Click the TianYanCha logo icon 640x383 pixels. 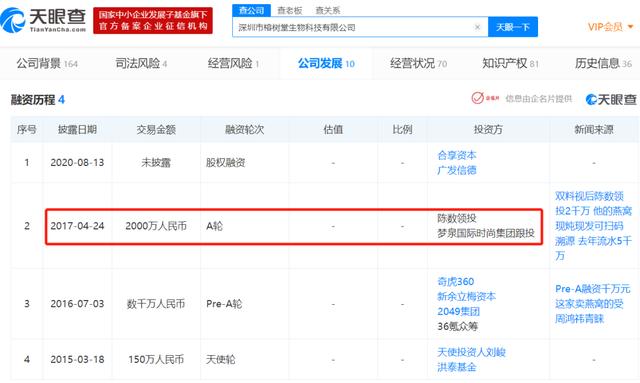click(13, 20)
